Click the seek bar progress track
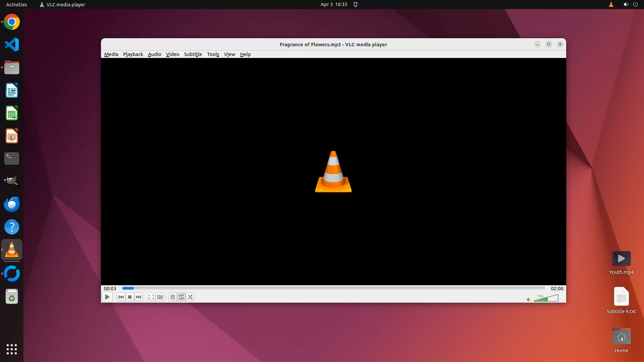This screenshot has height=362, width=644. point(333,288)
